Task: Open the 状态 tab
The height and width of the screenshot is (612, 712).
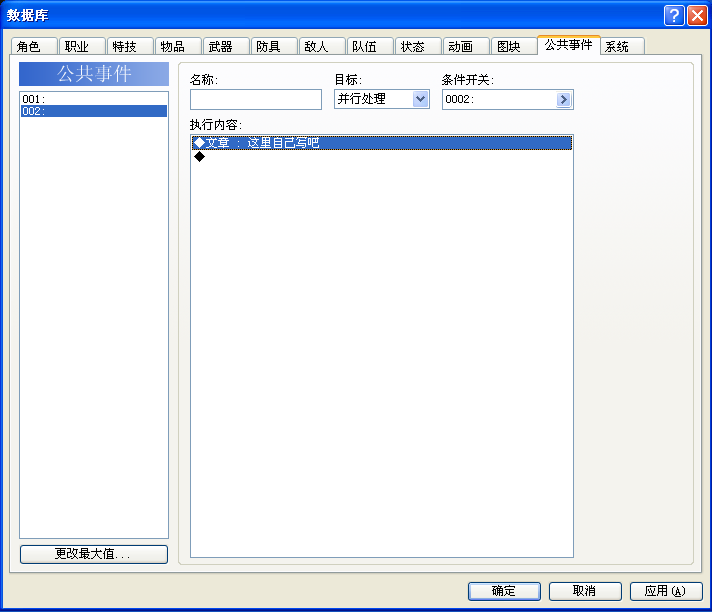Action: tap(419, 46)
